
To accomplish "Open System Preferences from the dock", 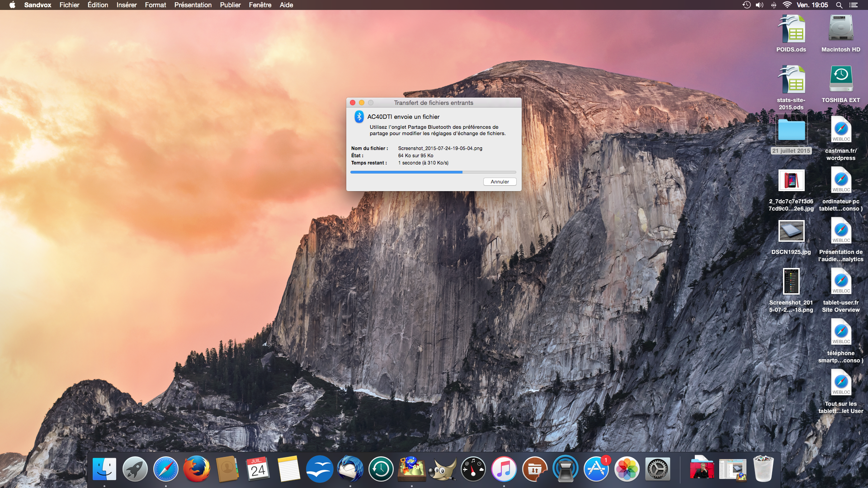I will click(657, 469).
